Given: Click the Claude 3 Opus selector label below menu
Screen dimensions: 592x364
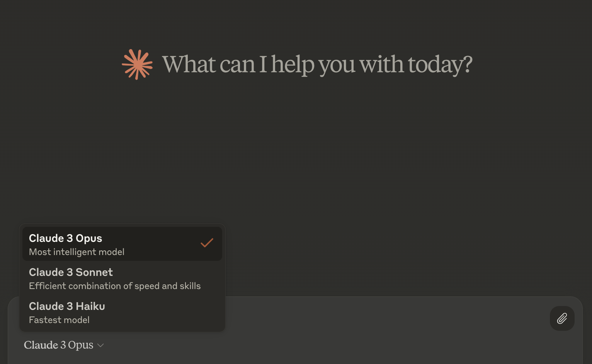Looking at the screenshot, I should click(59, 345).
